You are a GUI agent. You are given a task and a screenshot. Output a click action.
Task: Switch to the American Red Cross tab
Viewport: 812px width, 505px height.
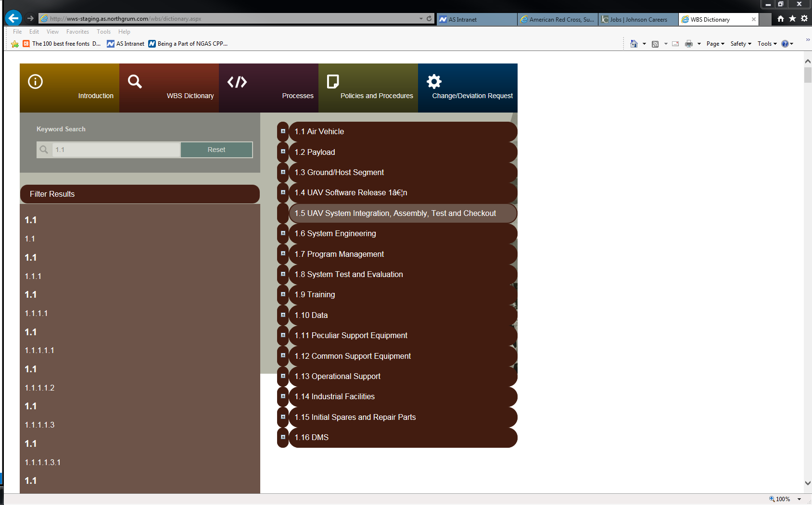coord(558,20)
